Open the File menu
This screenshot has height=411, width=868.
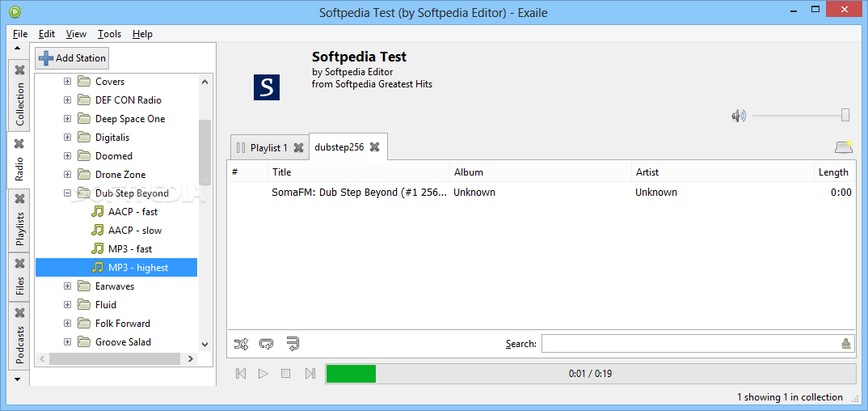pyautogui.click(x=20, y=34)
